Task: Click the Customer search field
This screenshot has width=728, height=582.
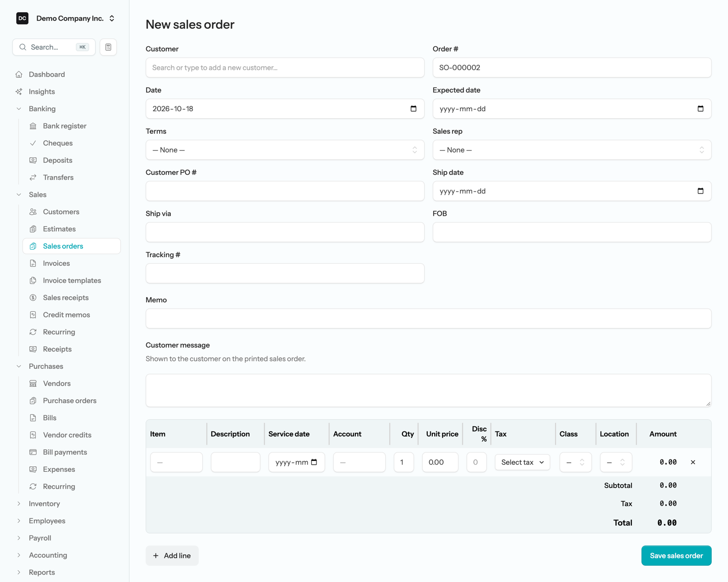Action: pyautogui.click(x=285, y=68)
